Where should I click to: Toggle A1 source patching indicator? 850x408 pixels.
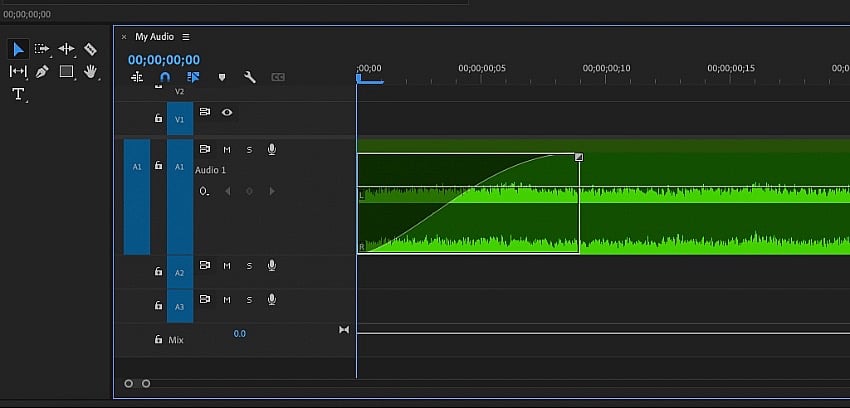[137, 197]
